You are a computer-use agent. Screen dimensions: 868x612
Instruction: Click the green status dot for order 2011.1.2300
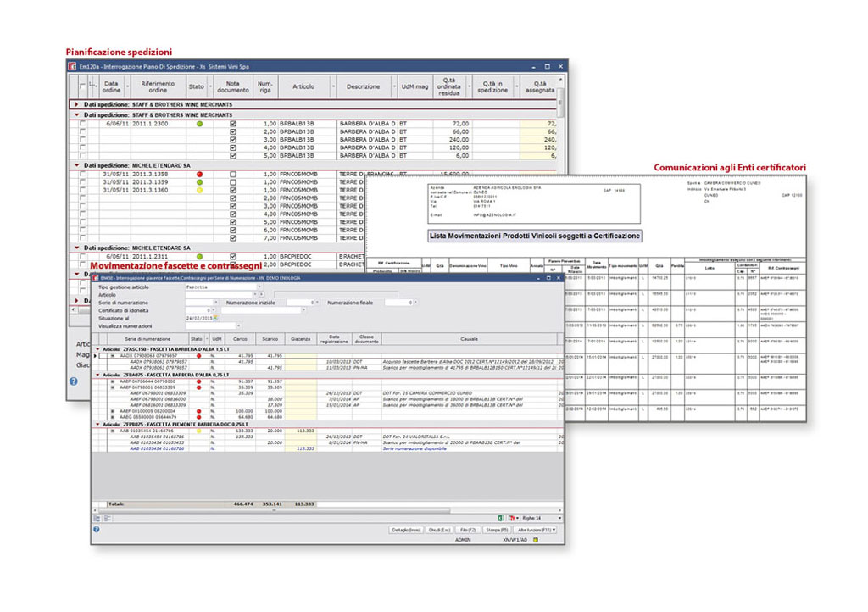point(200,124)
